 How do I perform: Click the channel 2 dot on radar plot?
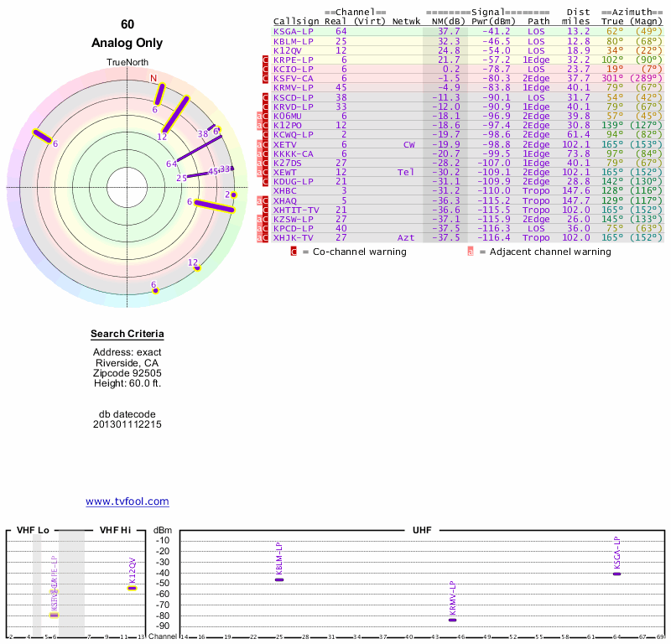pyautogui.click(x=234, y=195)
